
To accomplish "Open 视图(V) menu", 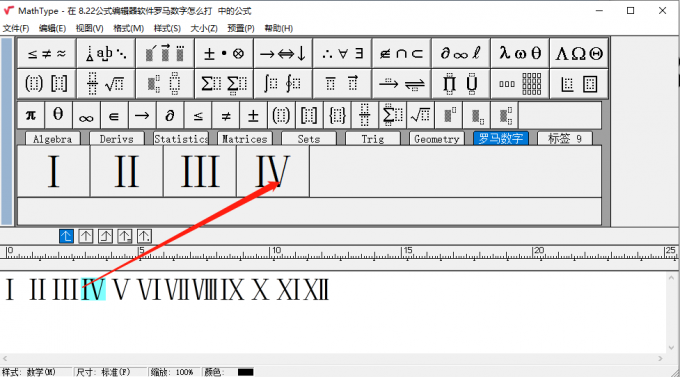I will (x=90, y=28).
